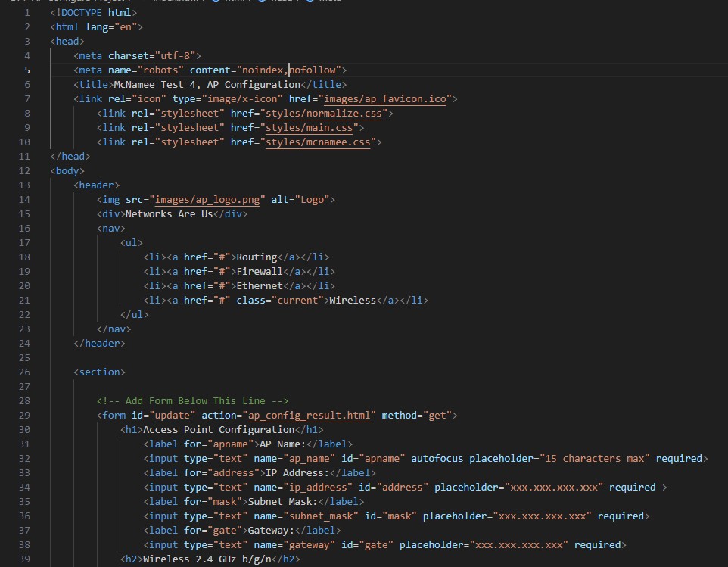Click the id="update" value in form tag

[173, 415]
